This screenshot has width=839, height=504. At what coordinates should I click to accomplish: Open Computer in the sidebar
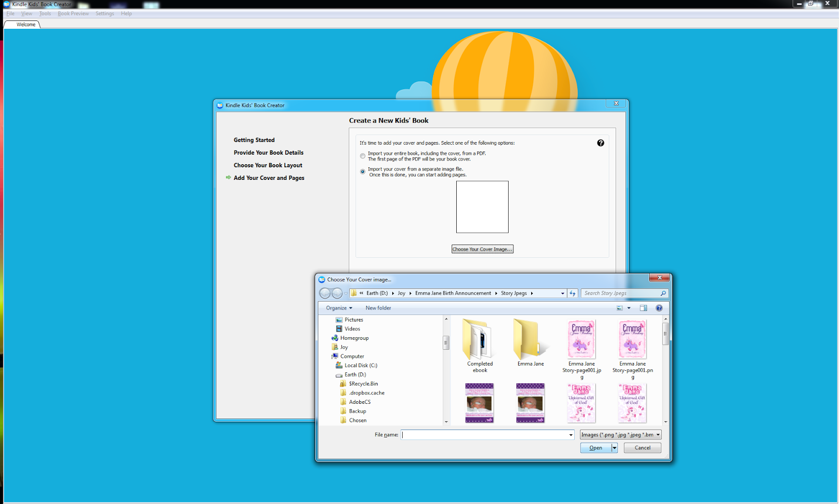[351, 356]
